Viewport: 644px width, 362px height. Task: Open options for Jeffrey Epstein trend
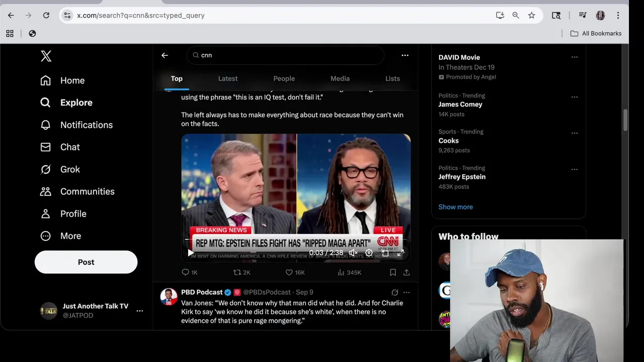[x=575, y=169]
